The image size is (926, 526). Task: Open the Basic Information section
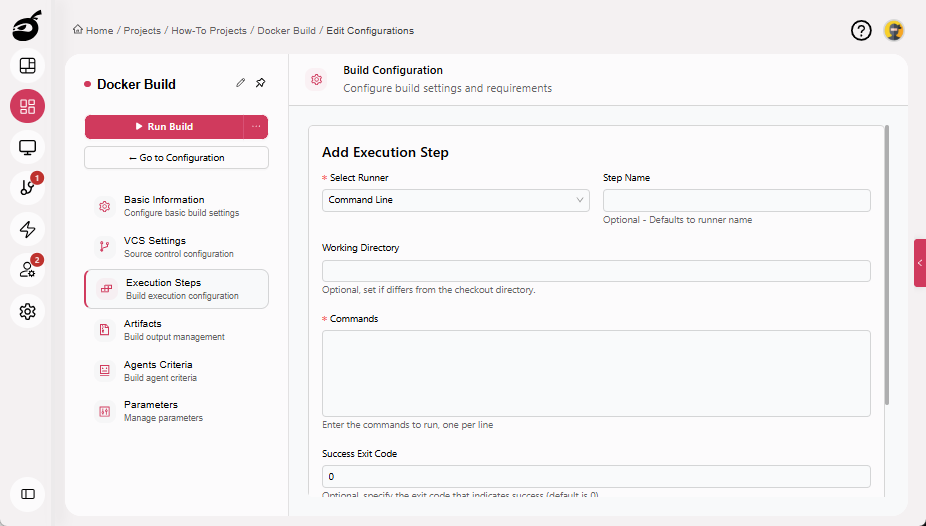[x=176, y=206]
